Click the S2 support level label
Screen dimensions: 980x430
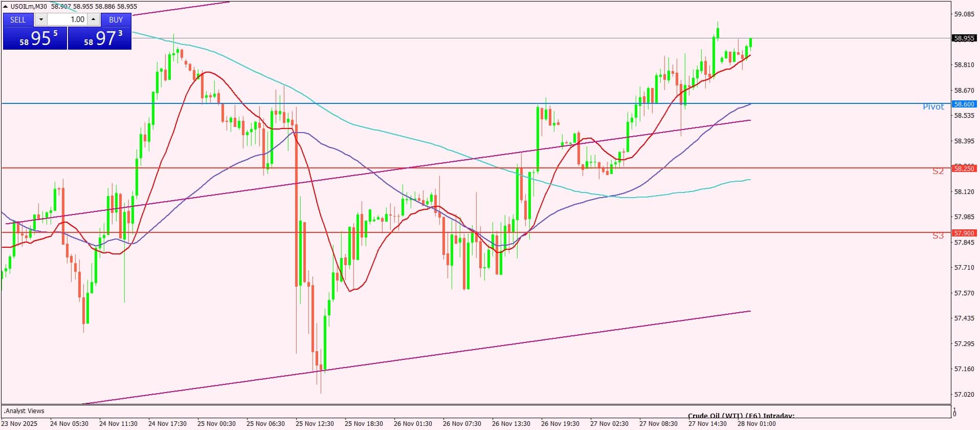click(938, 171)
